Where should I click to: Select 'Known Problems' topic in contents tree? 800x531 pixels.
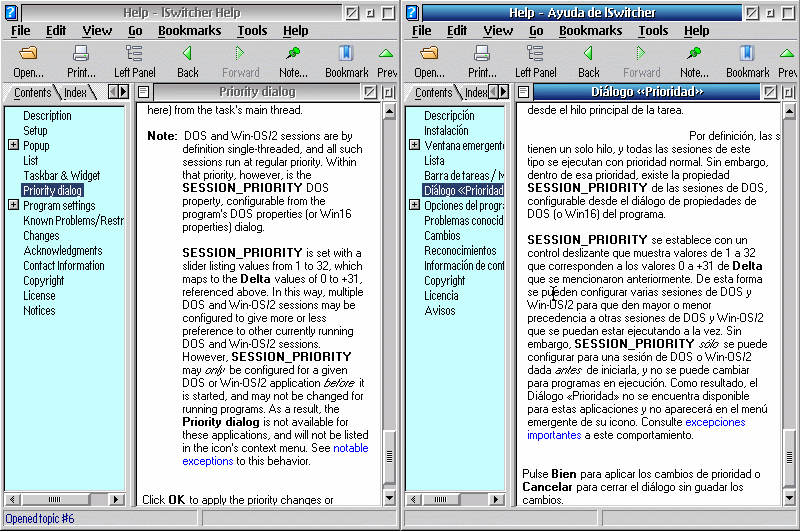pyautogui.click(x=73, y=221)
